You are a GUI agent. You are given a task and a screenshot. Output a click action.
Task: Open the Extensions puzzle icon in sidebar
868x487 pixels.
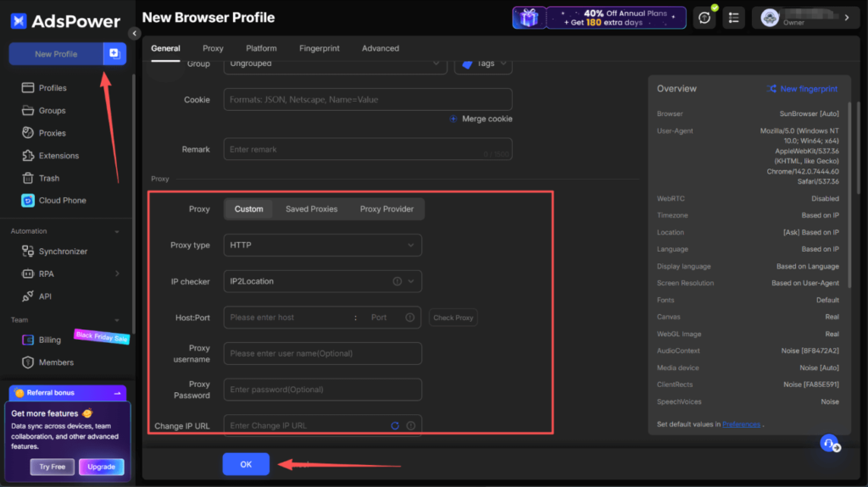click(27, 156)
